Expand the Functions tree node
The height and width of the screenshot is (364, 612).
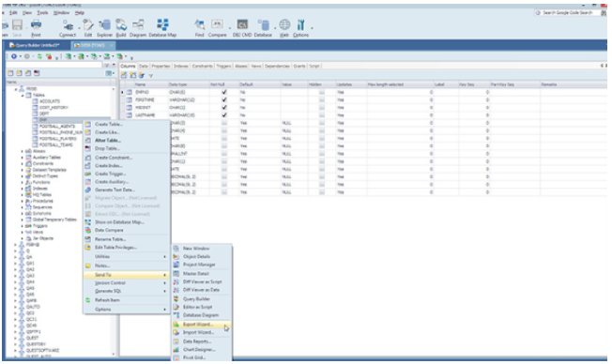(23, 182)
